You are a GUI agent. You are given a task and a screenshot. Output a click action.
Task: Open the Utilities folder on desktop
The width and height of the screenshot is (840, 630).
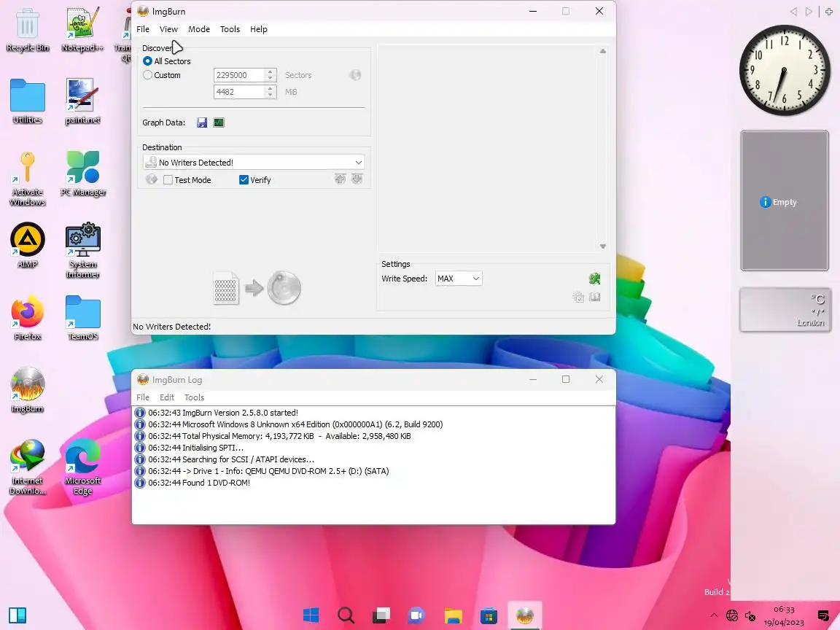click(27, 102)
